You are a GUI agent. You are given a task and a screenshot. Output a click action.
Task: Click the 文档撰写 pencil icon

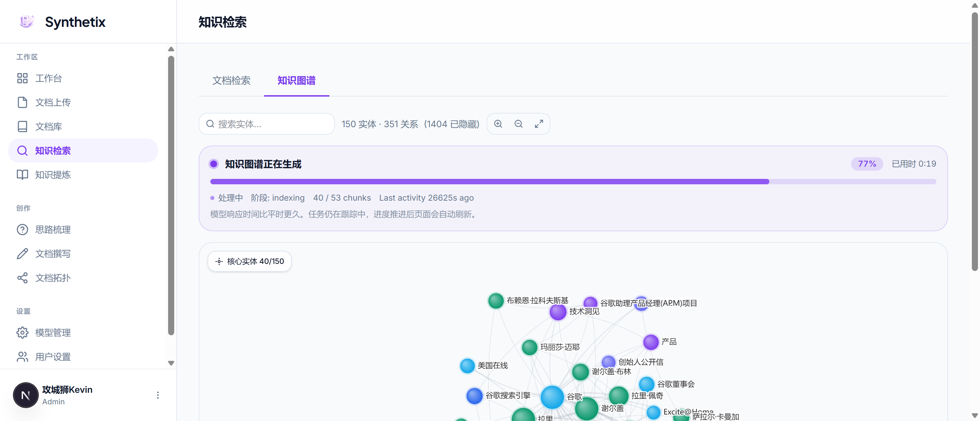[x=22, y=254]
